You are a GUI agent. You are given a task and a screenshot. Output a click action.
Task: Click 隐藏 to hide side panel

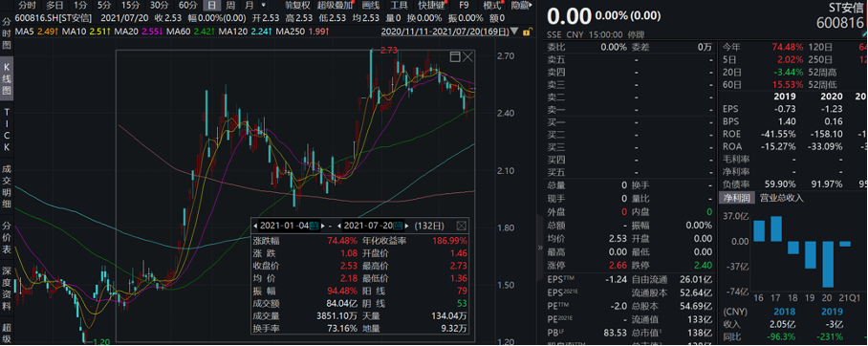520,6
